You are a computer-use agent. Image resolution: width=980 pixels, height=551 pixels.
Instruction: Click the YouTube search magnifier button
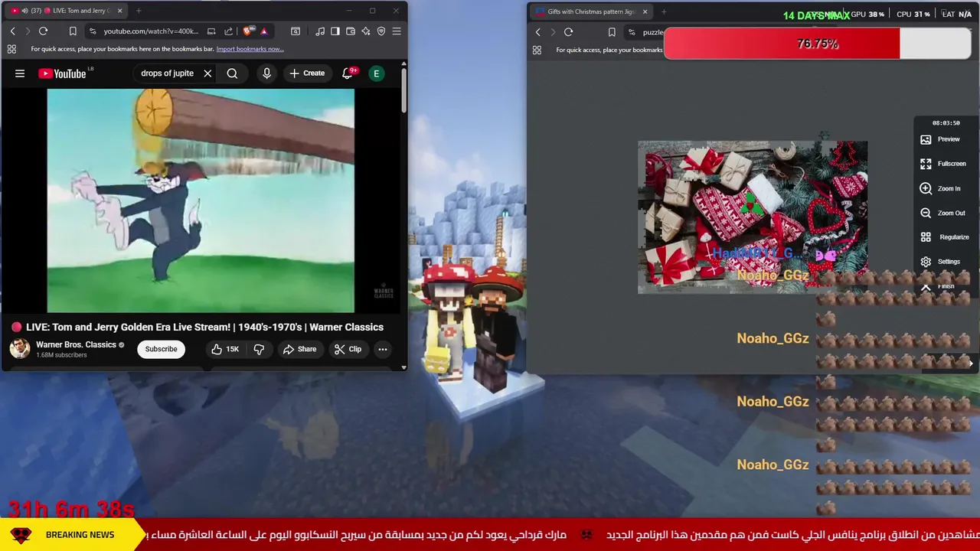tap(232, 73)
